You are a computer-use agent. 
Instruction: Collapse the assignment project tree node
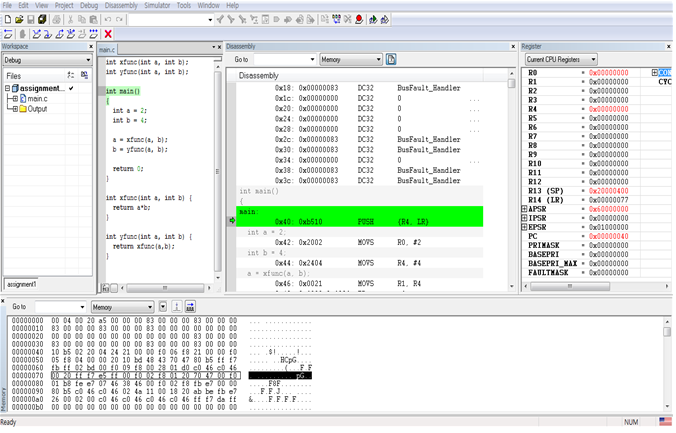point(7,88)
